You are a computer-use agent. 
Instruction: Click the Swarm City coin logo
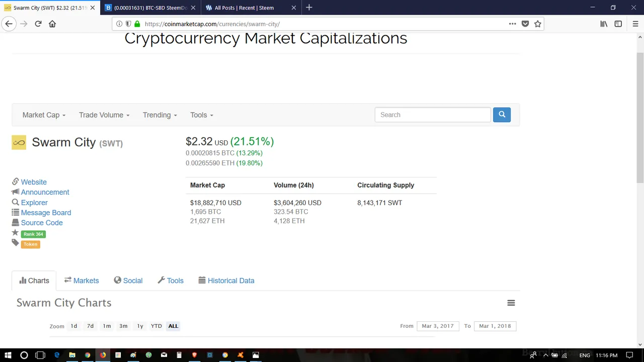(19, 143)
